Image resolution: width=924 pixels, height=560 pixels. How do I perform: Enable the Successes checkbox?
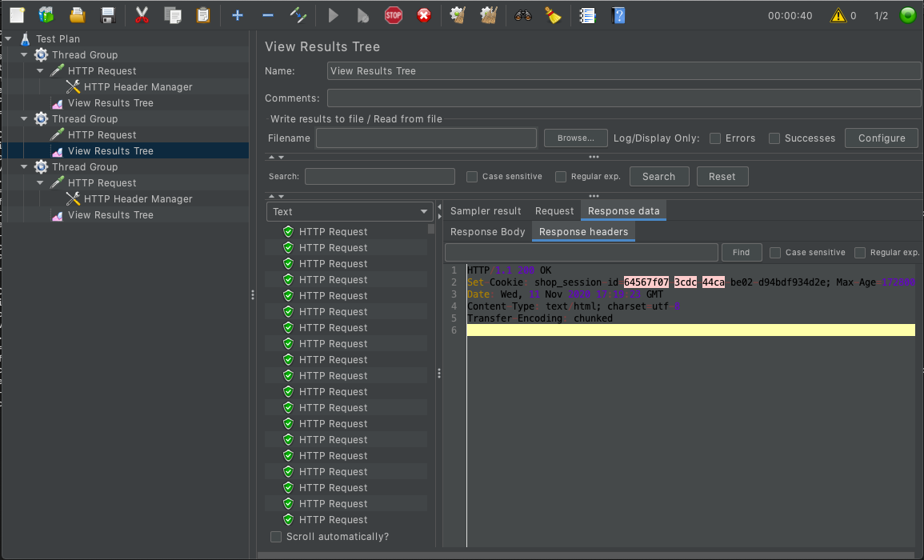pos(774,138)
